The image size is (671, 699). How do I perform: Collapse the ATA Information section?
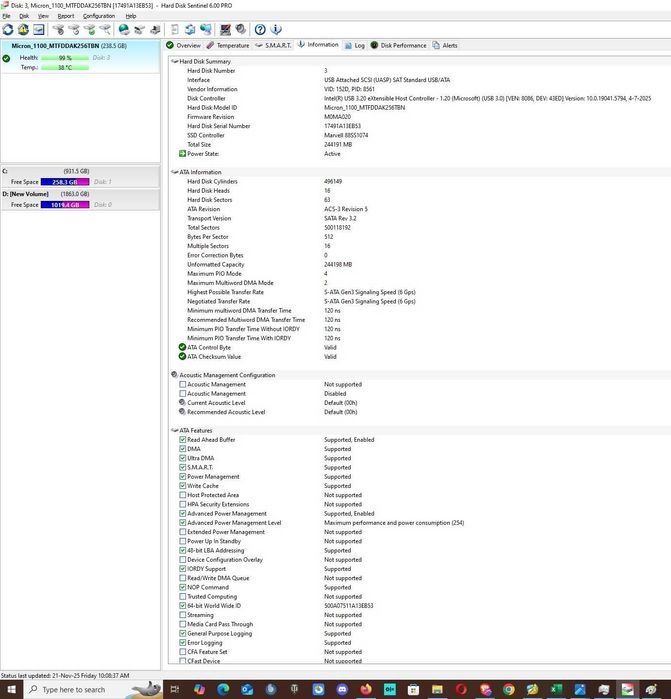point(174,172)
